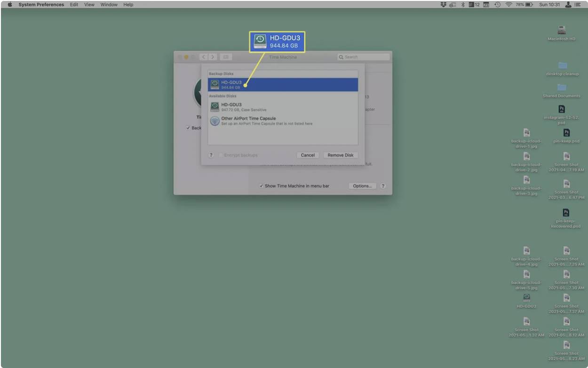Toggle the Back Up Automatically checkbox
The image size is (588, 368).
188,128
